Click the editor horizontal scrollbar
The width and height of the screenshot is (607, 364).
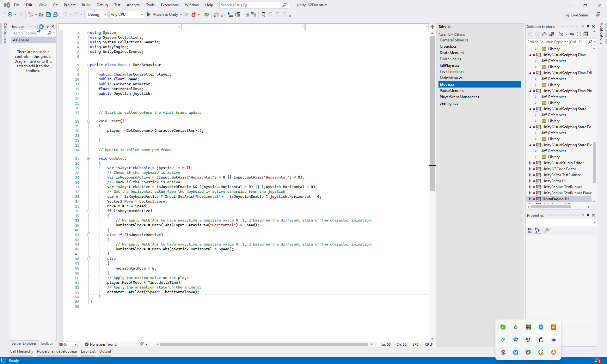[264, 344]
